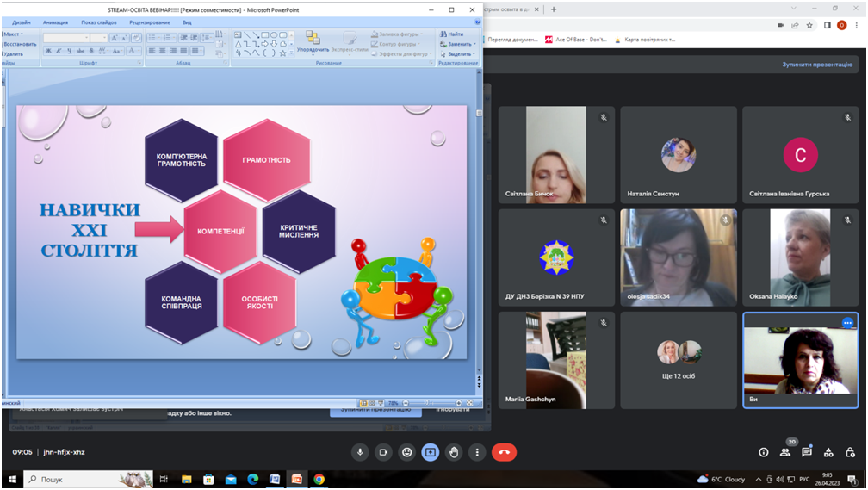868x490 pixels.
Task: Align text to the left
Action: [x=152, y=51]
